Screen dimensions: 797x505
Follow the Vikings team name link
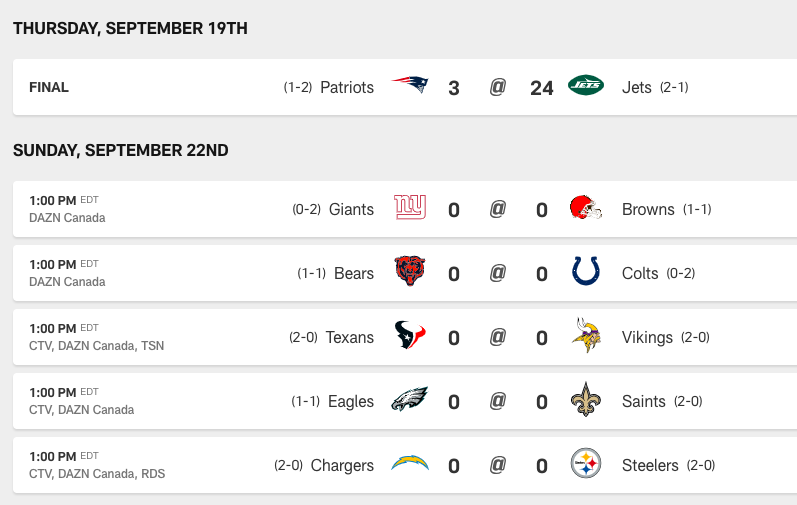(647, 337)
